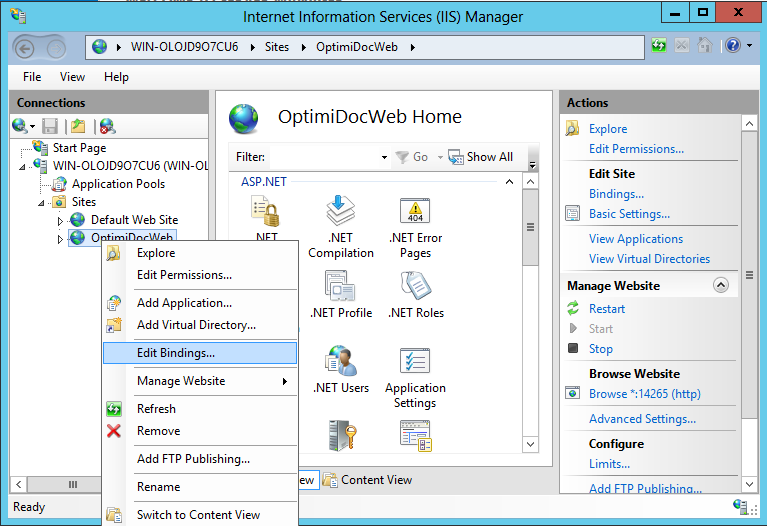The image size is (767, 526).
Task: Click Browse *:14265 (http) link
Action: click(644, 394)
